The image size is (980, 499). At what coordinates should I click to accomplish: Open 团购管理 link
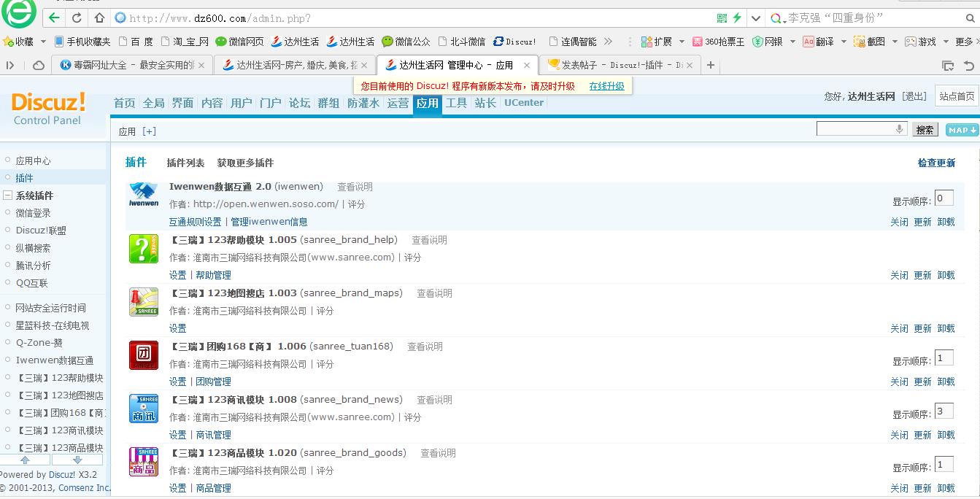pos(213,382)
